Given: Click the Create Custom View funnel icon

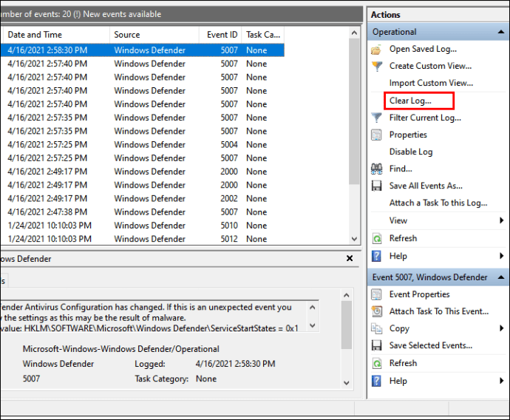Looking at the screenshot, I should [x=376, y=66].
